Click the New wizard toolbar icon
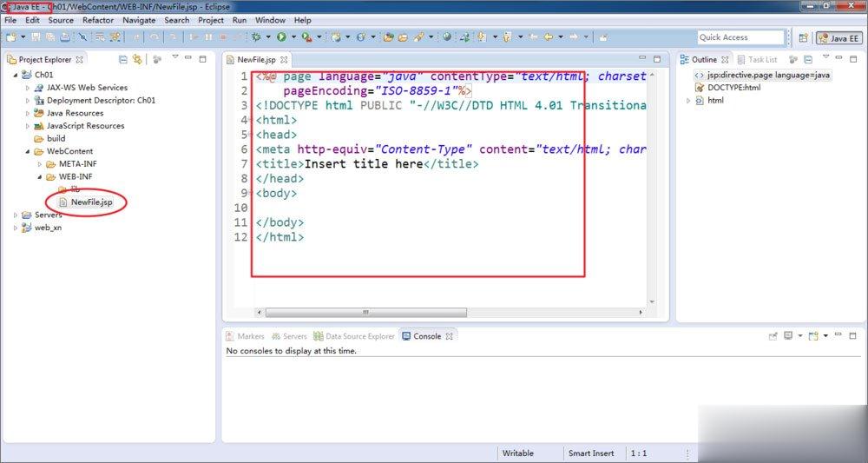The width and height of the screenshot is (868, 463). (11, 37)
